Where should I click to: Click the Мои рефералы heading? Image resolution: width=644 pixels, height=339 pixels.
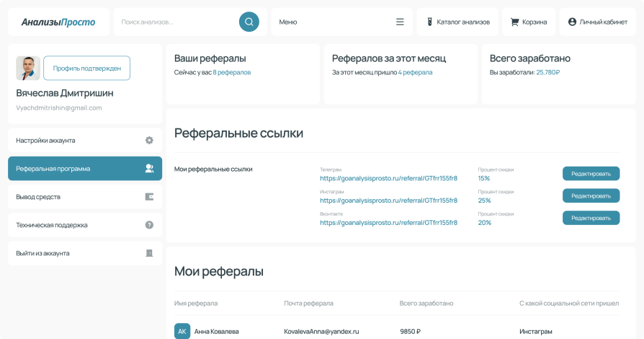click(219, 271)
